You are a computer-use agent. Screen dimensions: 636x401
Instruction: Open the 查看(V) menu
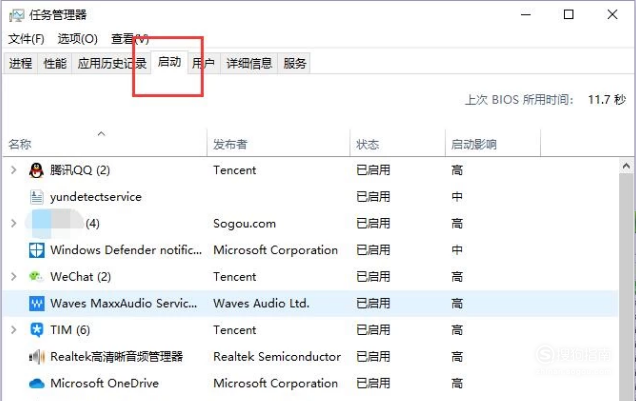click(x=130, y=39)
